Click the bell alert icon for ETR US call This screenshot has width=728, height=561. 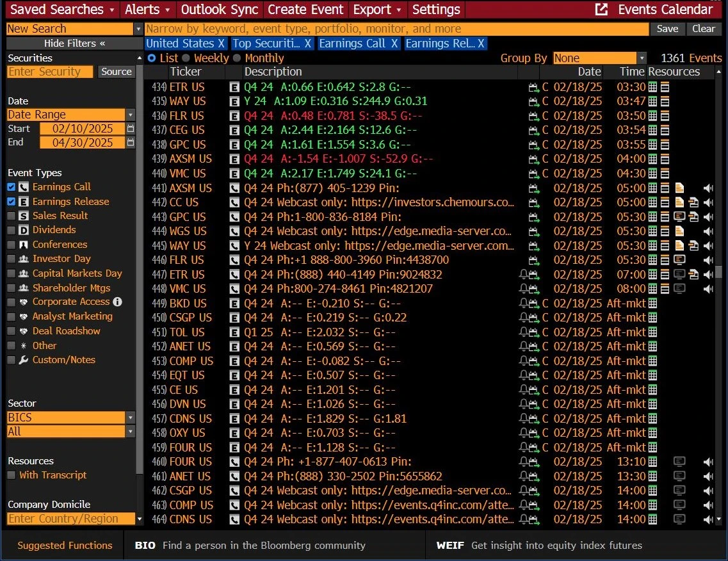[x=524, y=275]
